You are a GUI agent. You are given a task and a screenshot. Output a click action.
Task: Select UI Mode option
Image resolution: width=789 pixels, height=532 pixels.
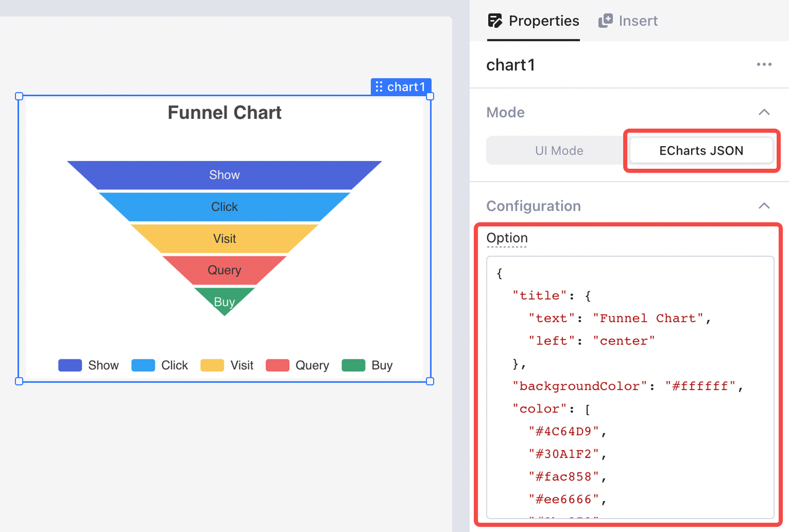click(x=558, y=150)
